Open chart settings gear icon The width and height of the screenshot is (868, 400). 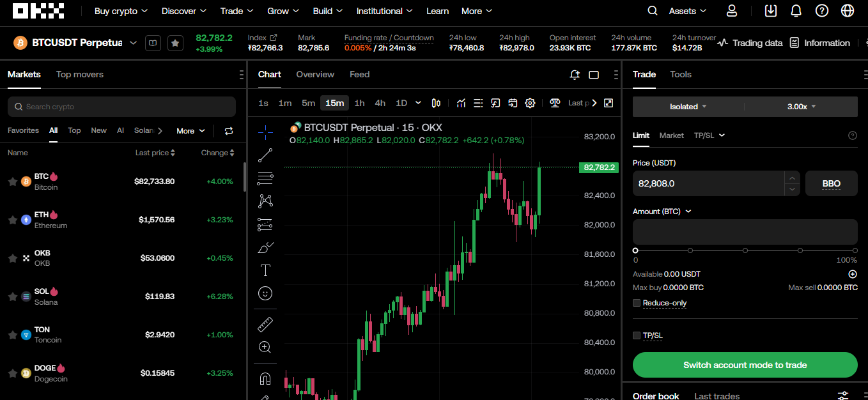(530, 102)
